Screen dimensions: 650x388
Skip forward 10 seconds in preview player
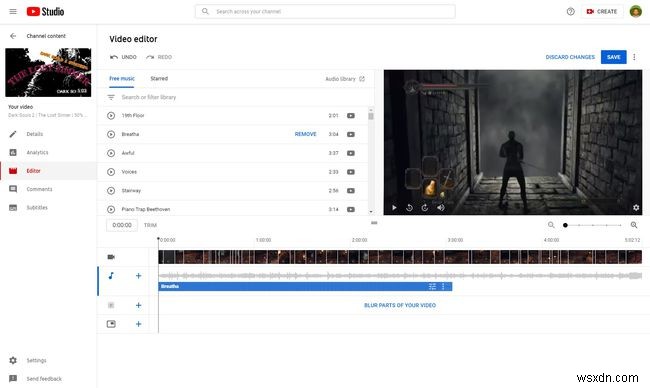point(424,208)
